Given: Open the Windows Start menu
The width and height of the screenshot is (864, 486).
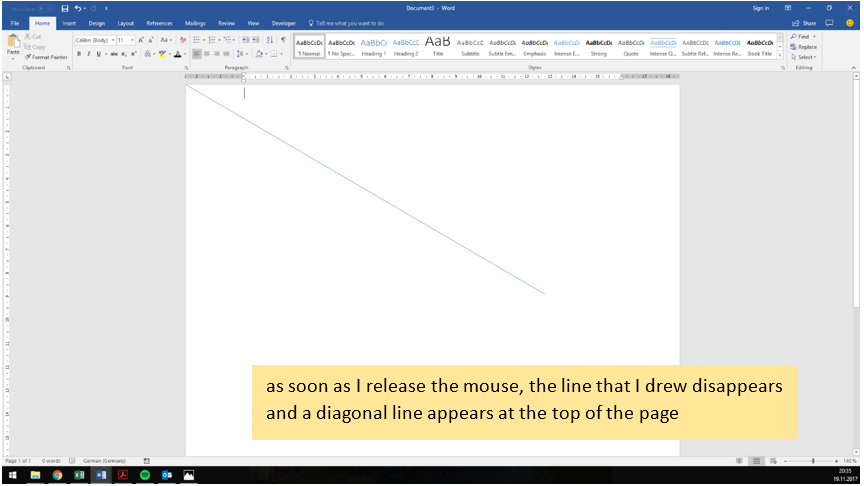Looking at the screenshot, I should 12,475.
